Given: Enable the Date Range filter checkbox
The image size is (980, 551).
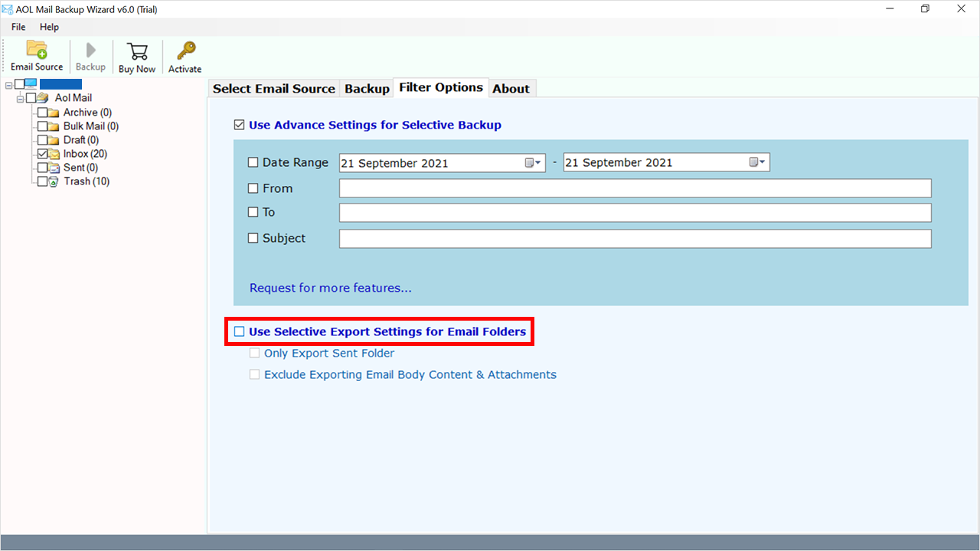Looking at the screenshot, I should point(253,162).
